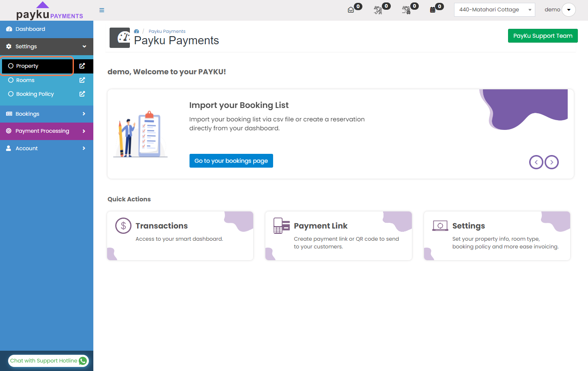
Task: Open the Settings quick action card
Action: [497, 236]
